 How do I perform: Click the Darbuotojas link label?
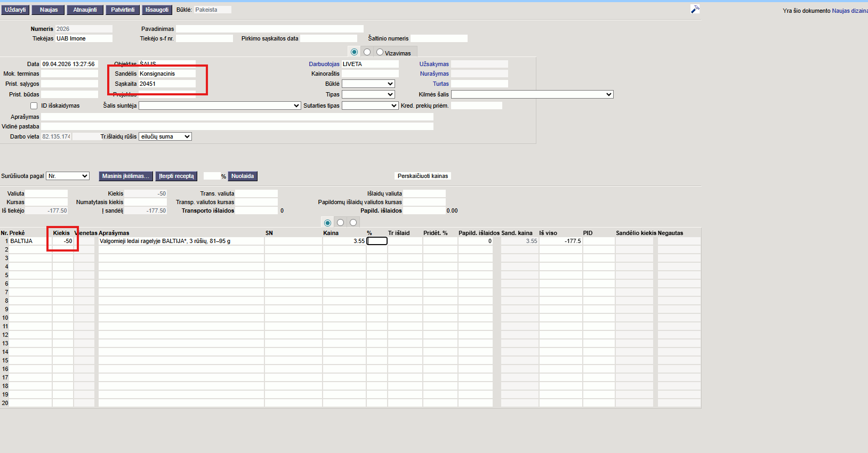[x=324, y=64]
